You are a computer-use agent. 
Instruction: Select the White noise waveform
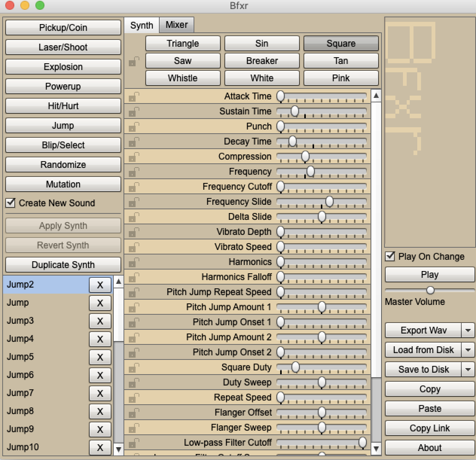coord(262,78)
